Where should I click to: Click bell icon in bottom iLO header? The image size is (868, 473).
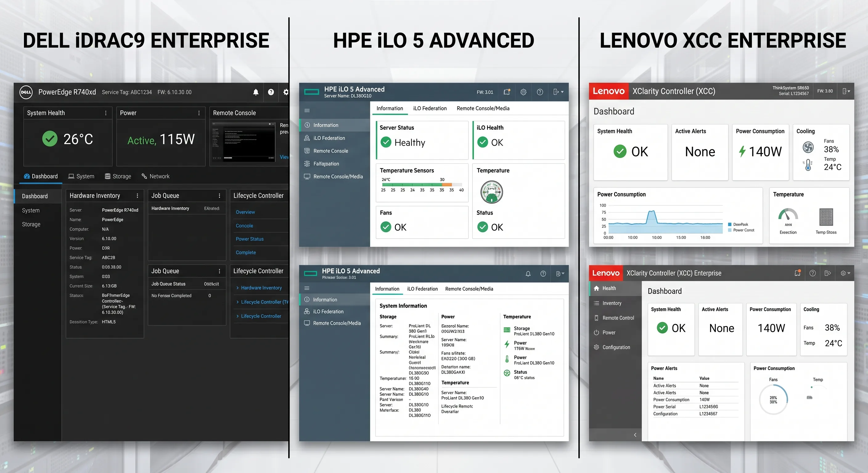(528, 274)
